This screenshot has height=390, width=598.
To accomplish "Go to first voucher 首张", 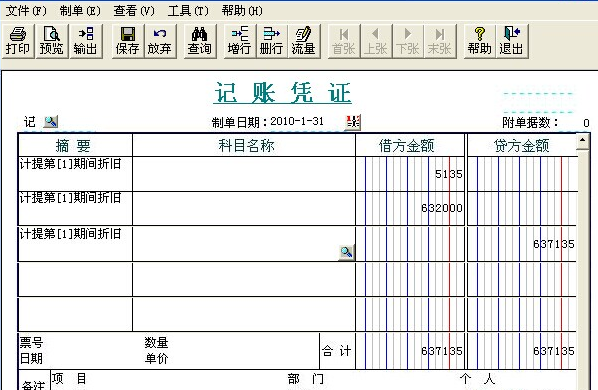I will (x=344, y=41).
